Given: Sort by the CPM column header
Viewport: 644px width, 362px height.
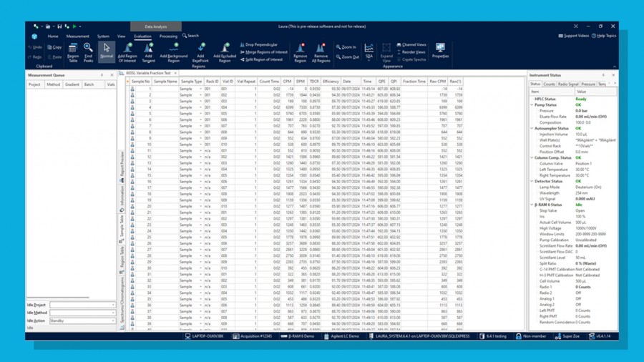Looking at the screenshot, I should 287,82.
